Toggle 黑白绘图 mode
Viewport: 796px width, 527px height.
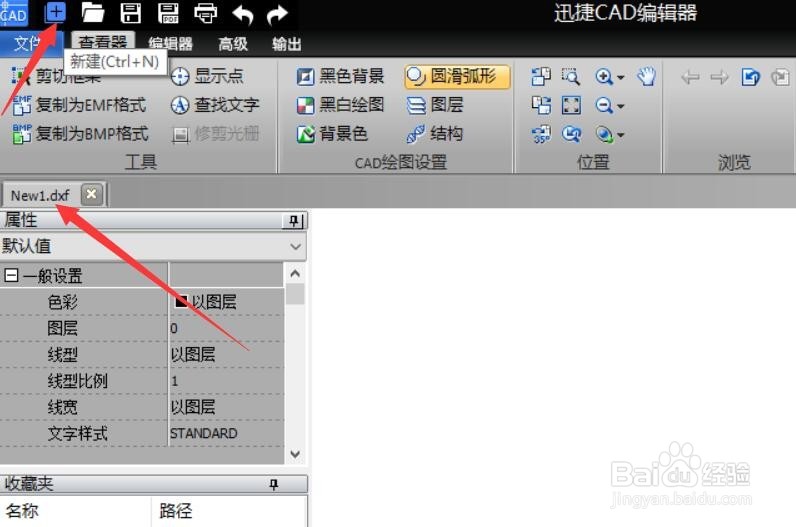pos(341,105)
